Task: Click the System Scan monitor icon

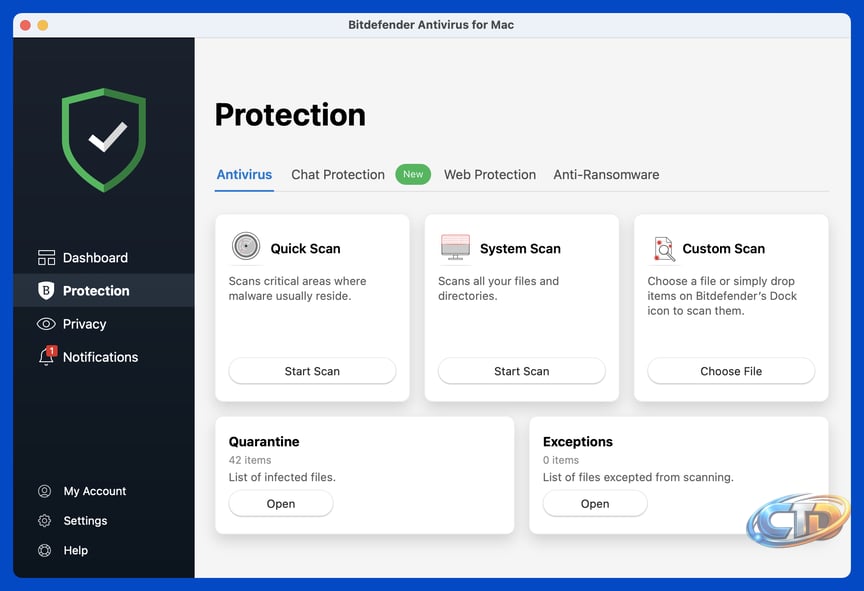Action: pos(455,247)
